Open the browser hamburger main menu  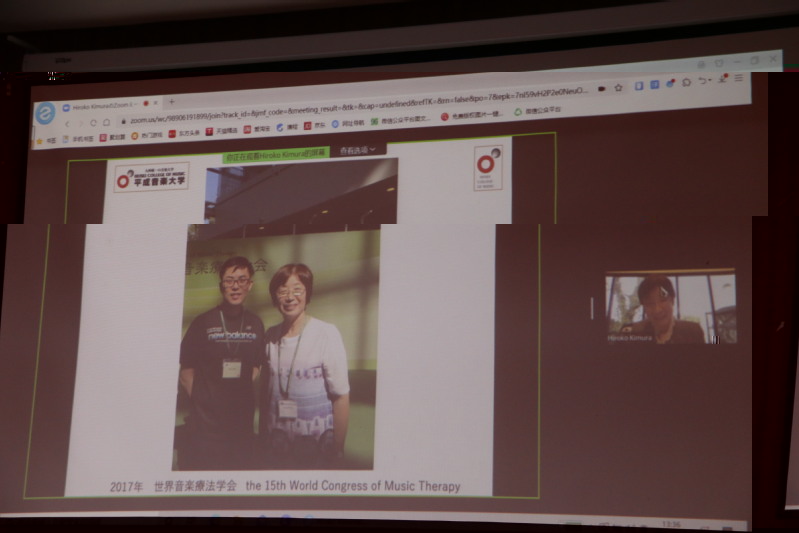pos(739,78)
